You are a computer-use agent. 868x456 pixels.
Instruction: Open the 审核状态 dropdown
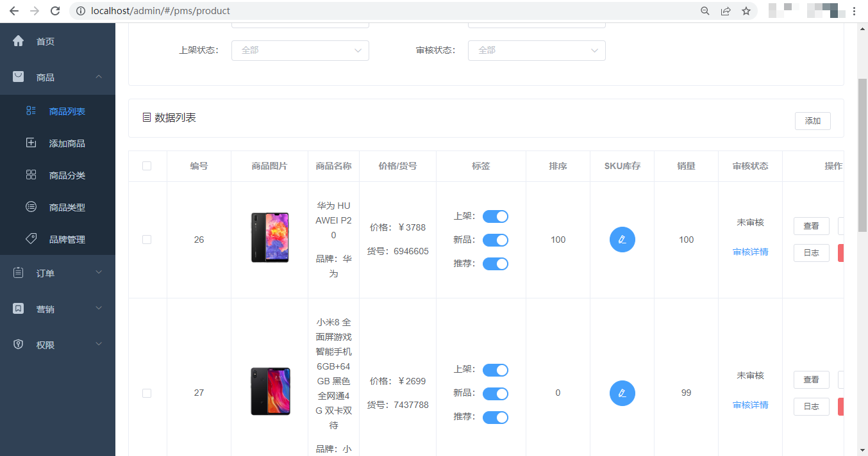coord(537,50)
